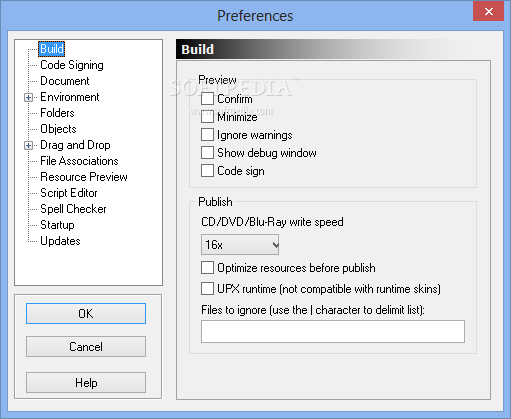Click the OK button
511x419 pixels.
86,314
